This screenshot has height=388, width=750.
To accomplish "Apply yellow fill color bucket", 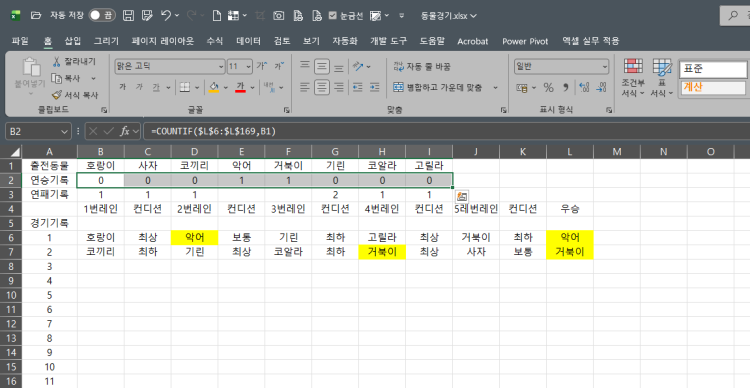I will tap(214, 88).
